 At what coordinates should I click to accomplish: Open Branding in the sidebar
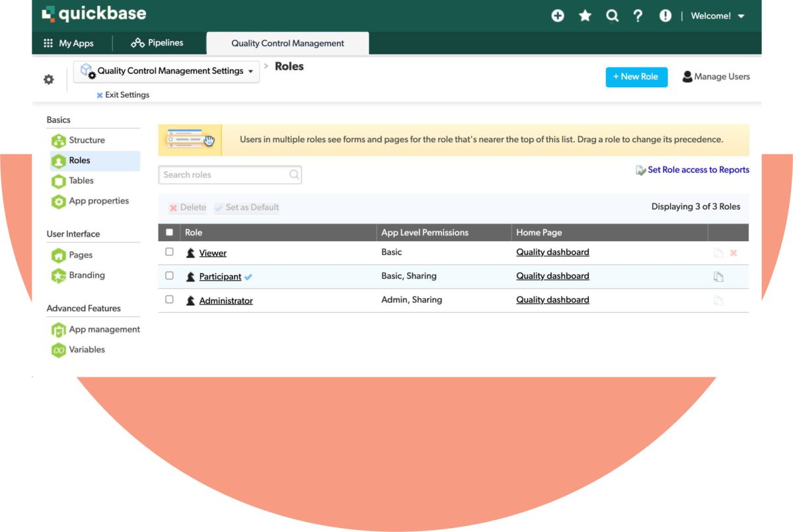pyautogui.click(x=87, y=276)
